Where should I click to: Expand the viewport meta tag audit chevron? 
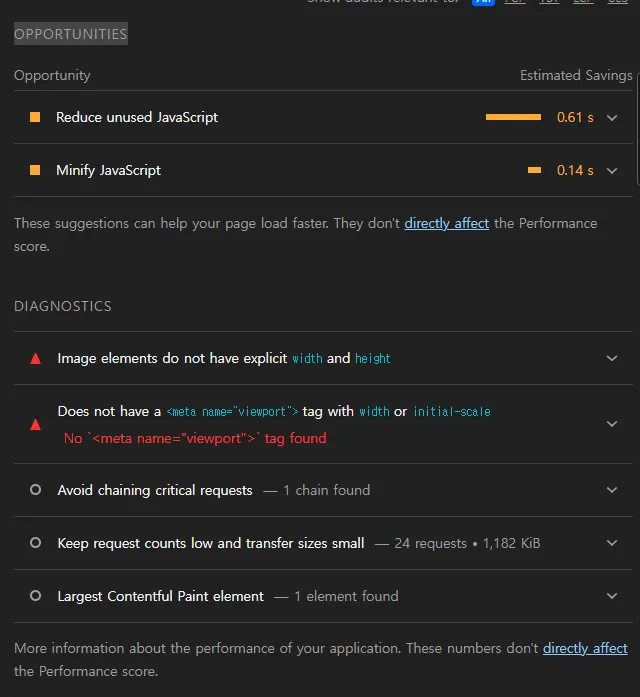coord(613,424)
